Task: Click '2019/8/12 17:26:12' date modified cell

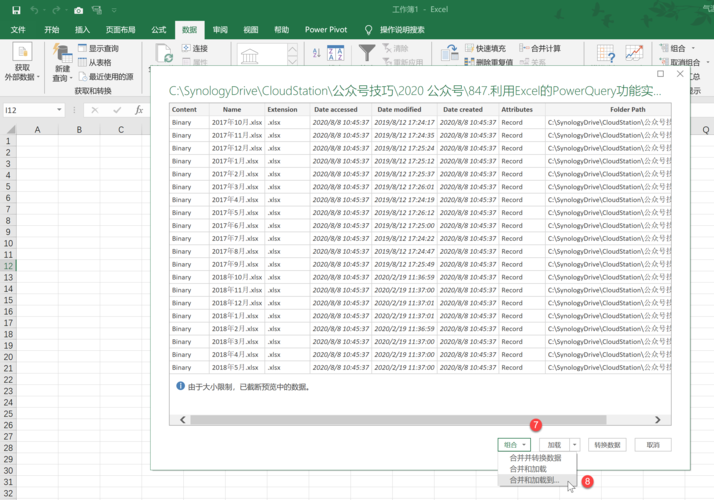Action: coord(404,213)
